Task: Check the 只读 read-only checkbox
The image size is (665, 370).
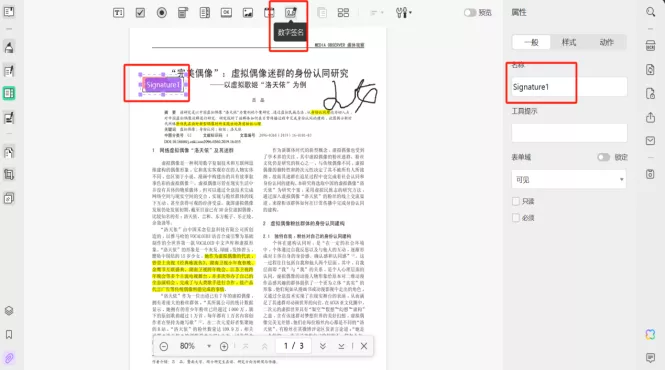Action: [516, 201]
